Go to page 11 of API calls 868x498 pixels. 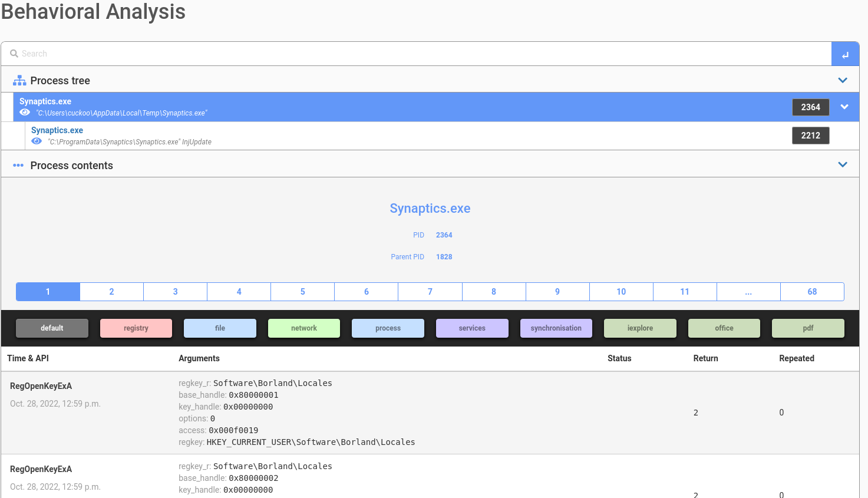pyautogui.click(x=685, y=292)
